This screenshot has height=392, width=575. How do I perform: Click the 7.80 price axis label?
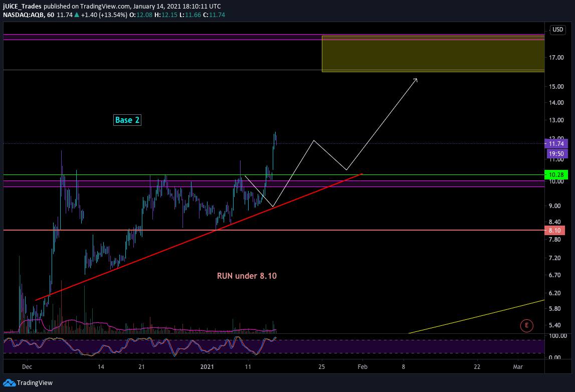click(555, 240)
